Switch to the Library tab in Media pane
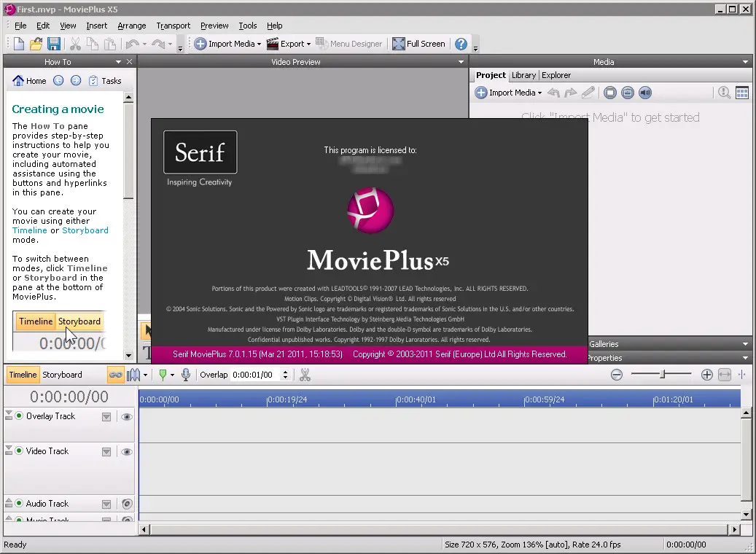Viewport: 756px width, 554px height. click(523, 75)
